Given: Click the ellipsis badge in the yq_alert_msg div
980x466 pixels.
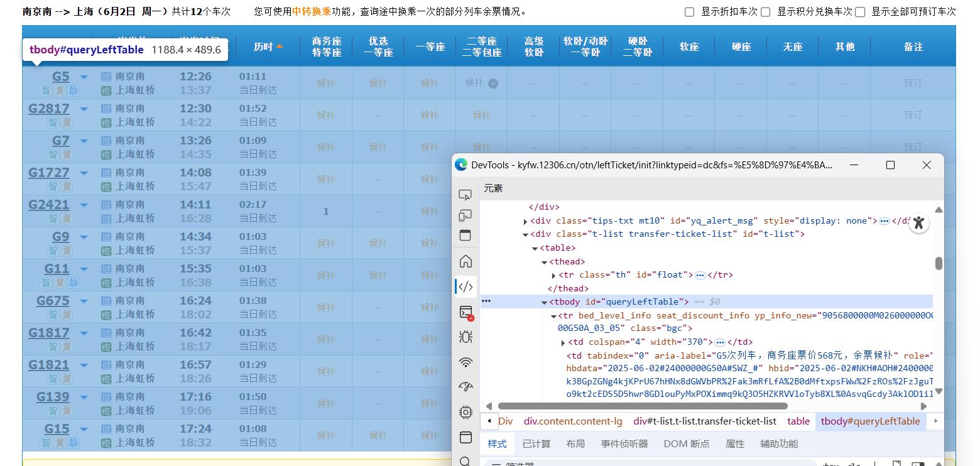Looking at the screenshot, I should pos(884,220).
